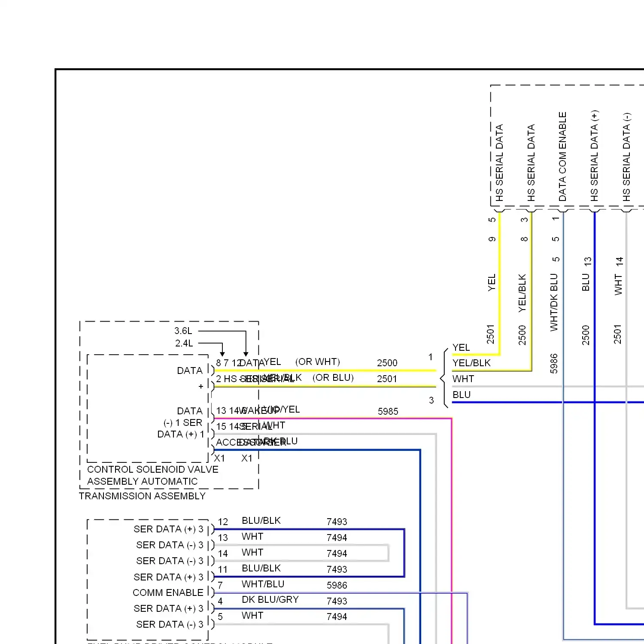
Task: Click the vertical YEL/BLK wire label
Action: click(522, 293)
